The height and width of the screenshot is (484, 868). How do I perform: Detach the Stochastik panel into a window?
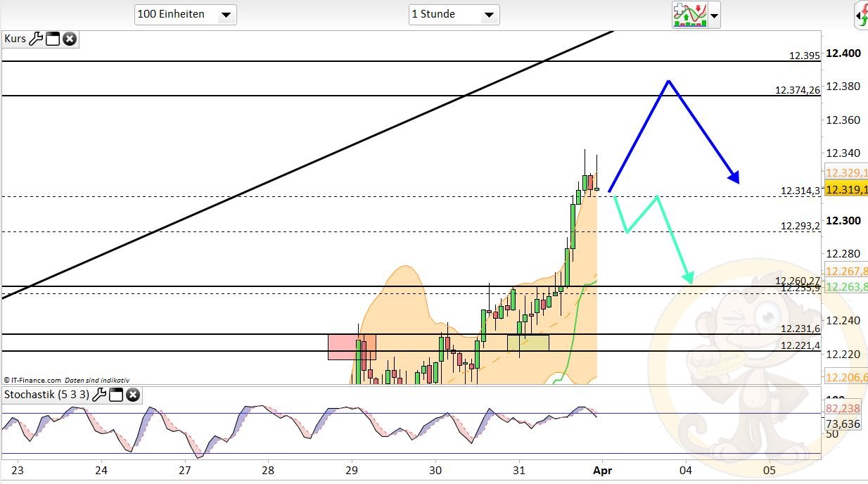(115, 395)
